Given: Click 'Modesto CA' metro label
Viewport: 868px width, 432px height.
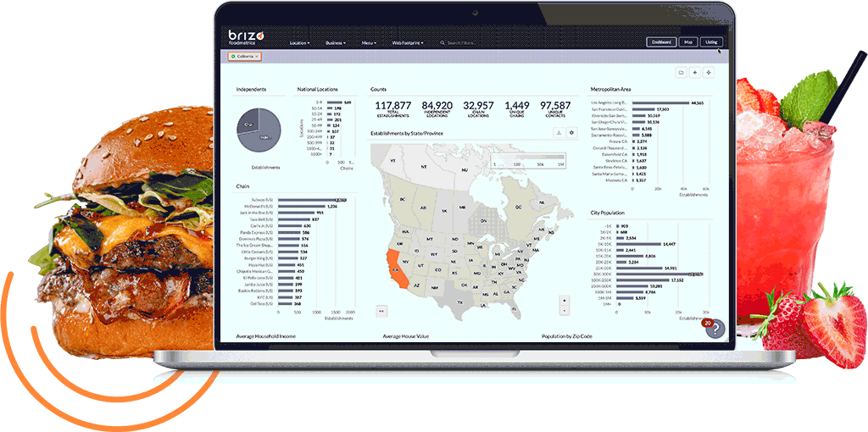Looking at the screenshot, I should click(x=618, y=180).
